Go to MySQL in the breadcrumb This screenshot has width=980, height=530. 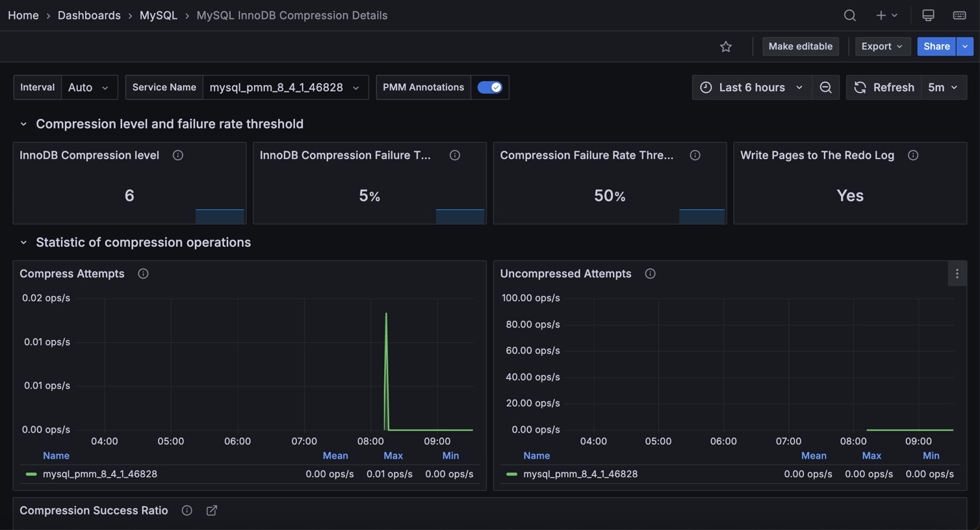click(x=158, y=15)
